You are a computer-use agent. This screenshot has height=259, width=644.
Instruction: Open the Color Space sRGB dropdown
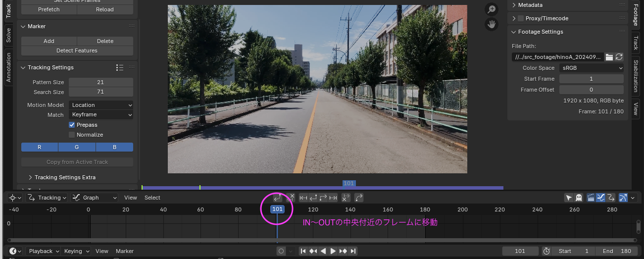tap(592, 68)
